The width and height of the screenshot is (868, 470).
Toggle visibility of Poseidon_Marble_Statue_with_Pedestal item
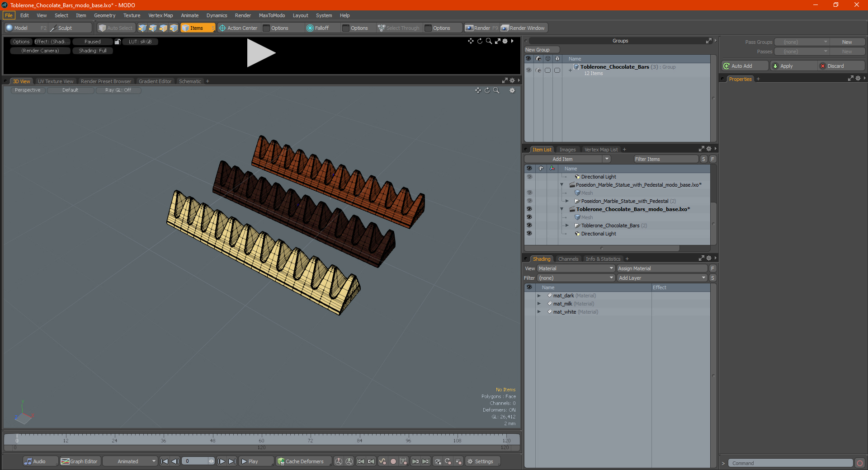click(x=529, y=201)
